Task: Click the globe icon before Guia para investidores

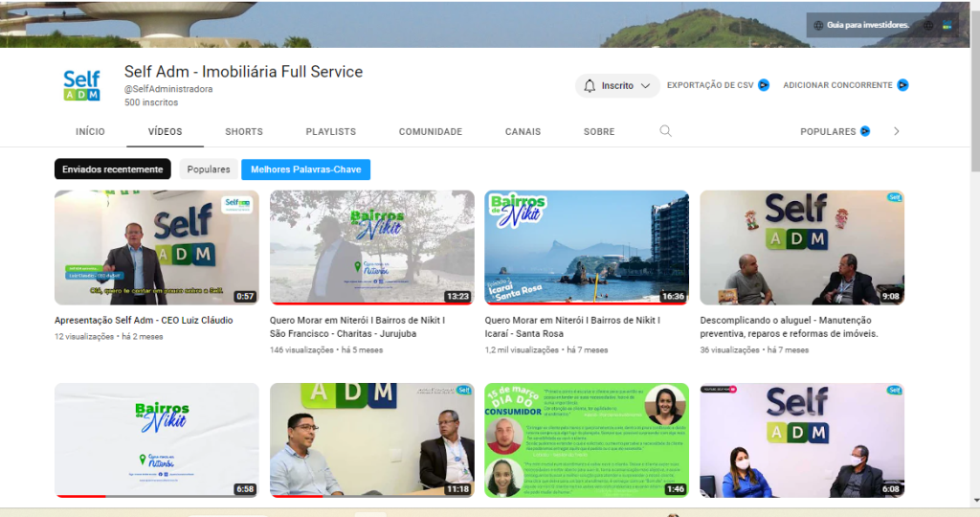Action: pos(818,26)
